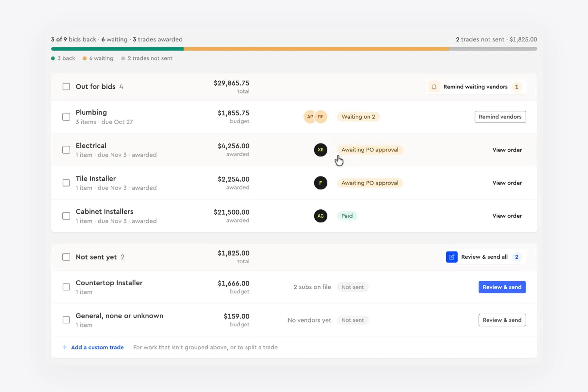The image size is (588, 392).
Task: View order for Electrical trade
Action: (x=507, y=150)
